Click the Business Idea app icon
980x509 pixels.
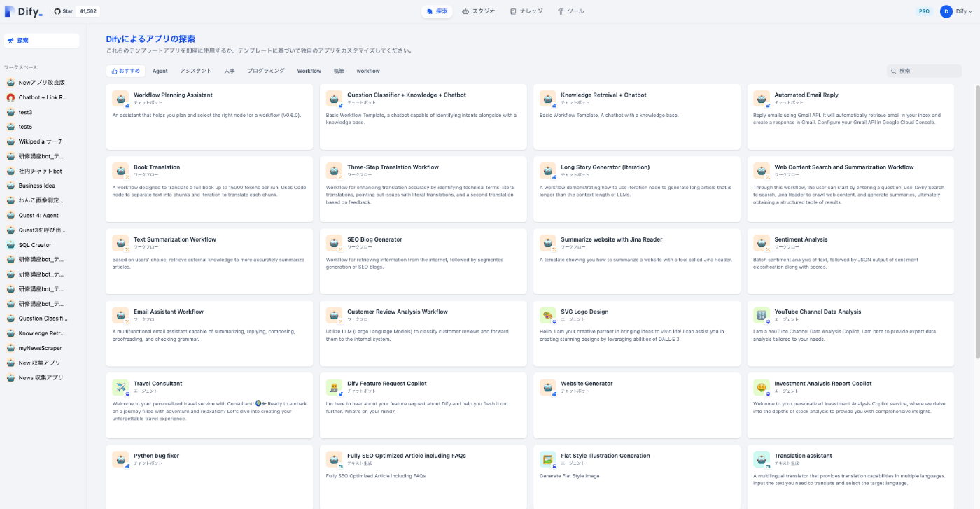tap(10, 186)
